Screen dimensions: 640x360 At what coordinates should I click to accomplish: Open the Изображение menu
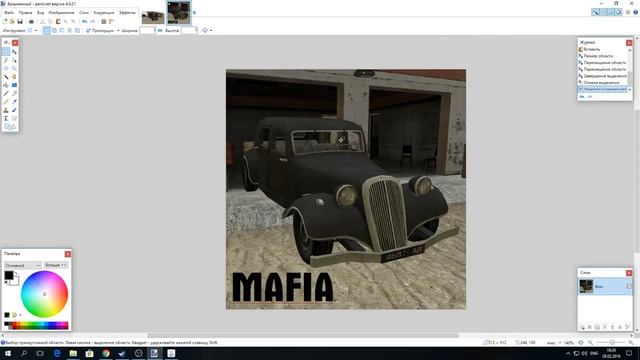[x=61, y=13]
